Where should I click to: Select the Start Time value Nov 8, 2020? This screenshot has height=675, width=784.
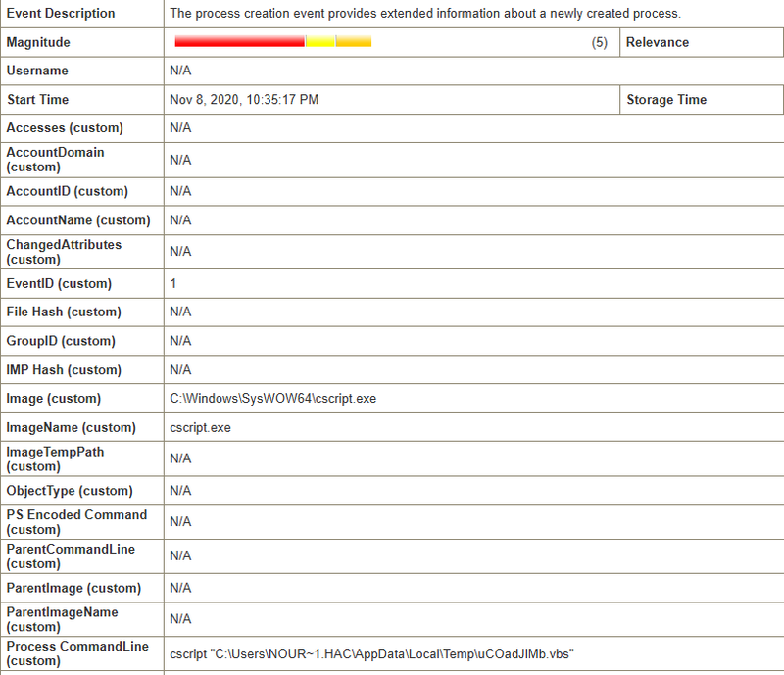(x=244, y=100)
